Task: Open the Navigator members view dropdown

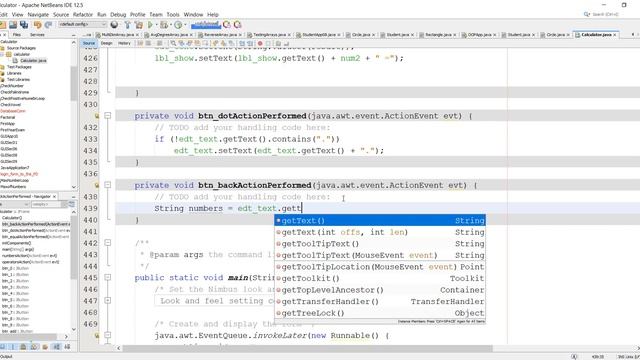Action: (x=14, y=204)
